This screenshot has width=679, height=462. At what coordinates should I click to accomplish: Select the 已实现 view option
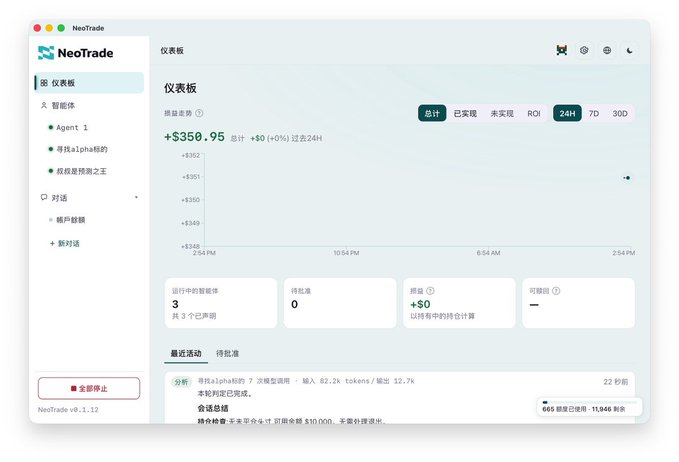tap(465, 113)
